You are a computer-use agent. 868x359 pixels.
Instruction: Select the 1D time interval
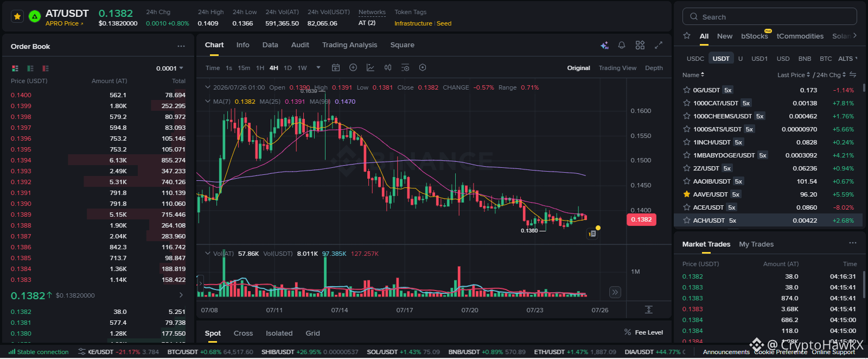pyautogui.click(x=288, y=68)
